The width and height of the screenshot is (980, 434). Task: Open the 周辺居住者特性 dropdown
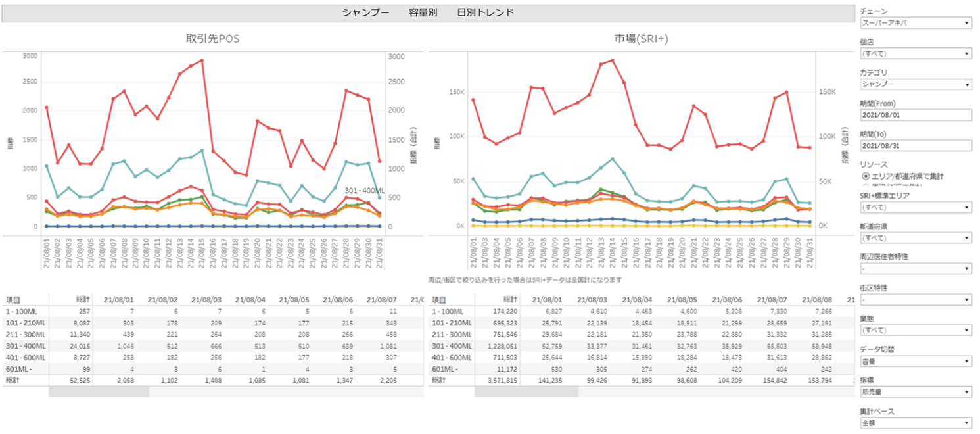coord(916,268)
